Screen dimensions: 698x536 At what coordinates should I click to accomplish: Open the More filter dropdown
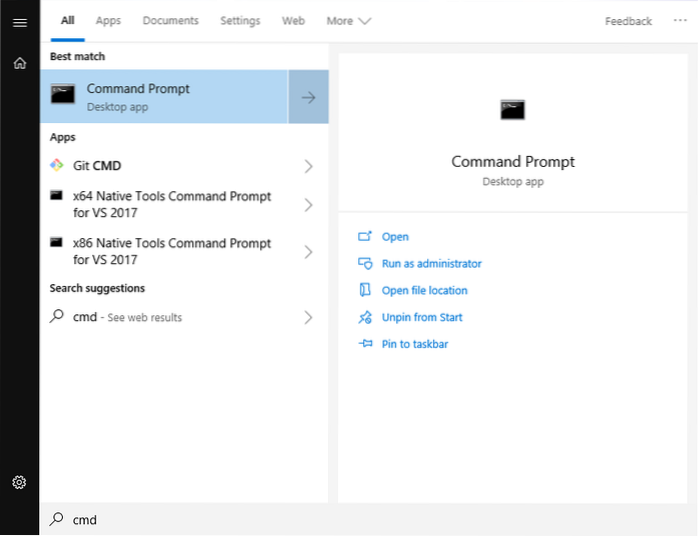[349, 21]
